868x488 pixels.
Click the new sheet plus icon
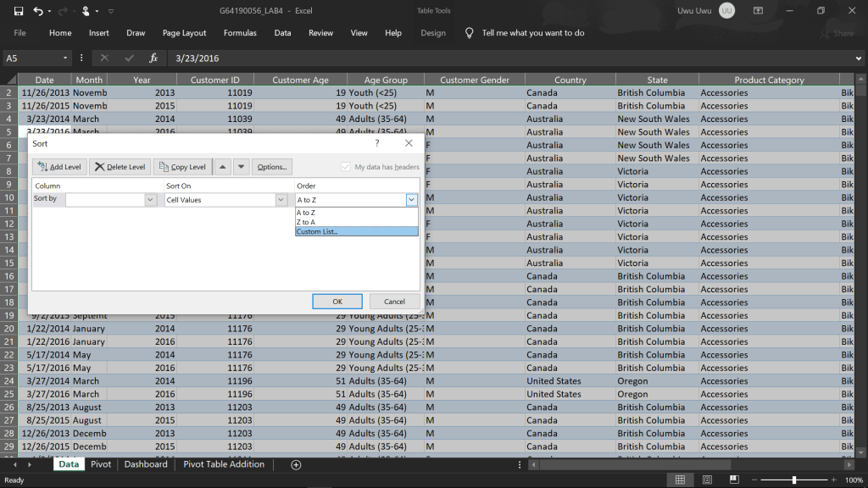[296, 464]
